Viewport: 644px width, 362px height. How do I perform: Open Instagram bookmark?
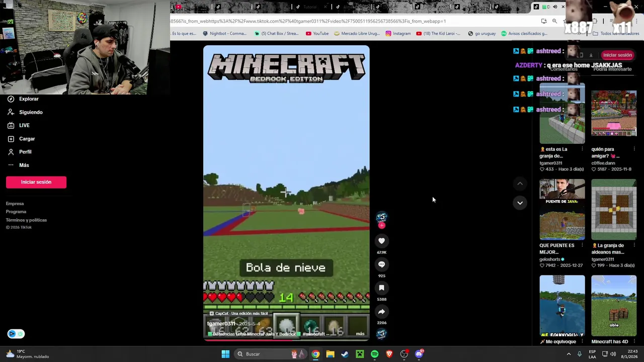pos(398,34)
